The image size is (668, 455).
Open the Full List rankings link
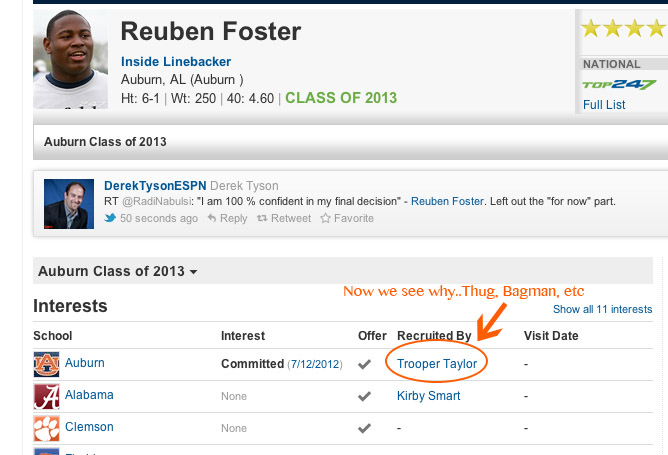pyautogui.click(x=604, y=105)
